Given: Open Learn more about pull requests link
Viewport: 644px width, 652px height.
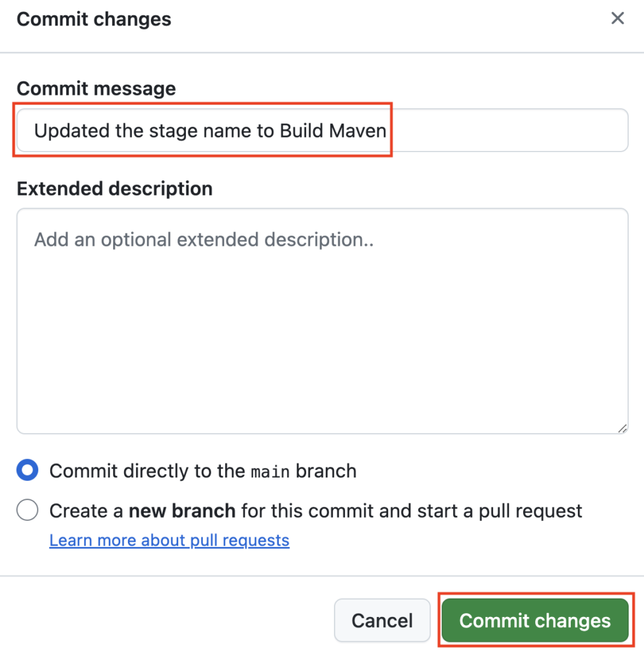Looking at the screenshot, I should pos(169,540).
